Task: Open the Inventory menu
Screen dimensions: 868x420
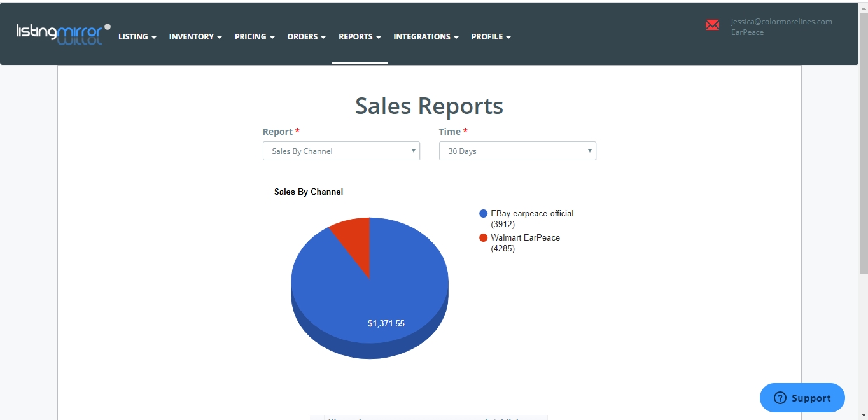Action: click(x=195, y=37)
